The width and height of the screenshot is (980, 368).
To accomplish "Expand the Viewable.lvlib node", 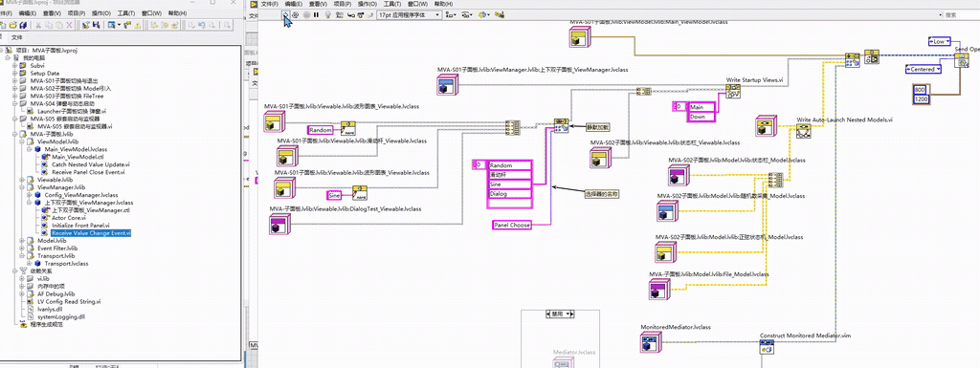I will coord(23,180).
